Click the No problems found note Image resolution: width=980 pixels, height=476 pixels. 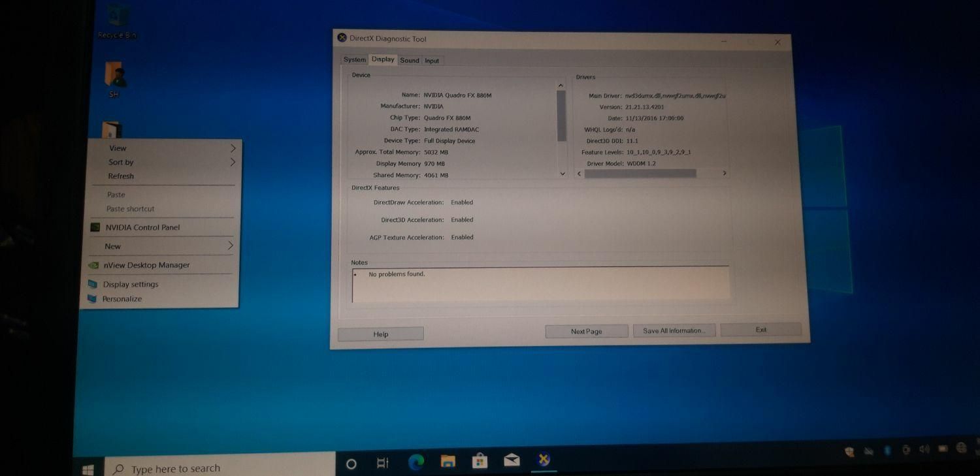tap(397, 274)
